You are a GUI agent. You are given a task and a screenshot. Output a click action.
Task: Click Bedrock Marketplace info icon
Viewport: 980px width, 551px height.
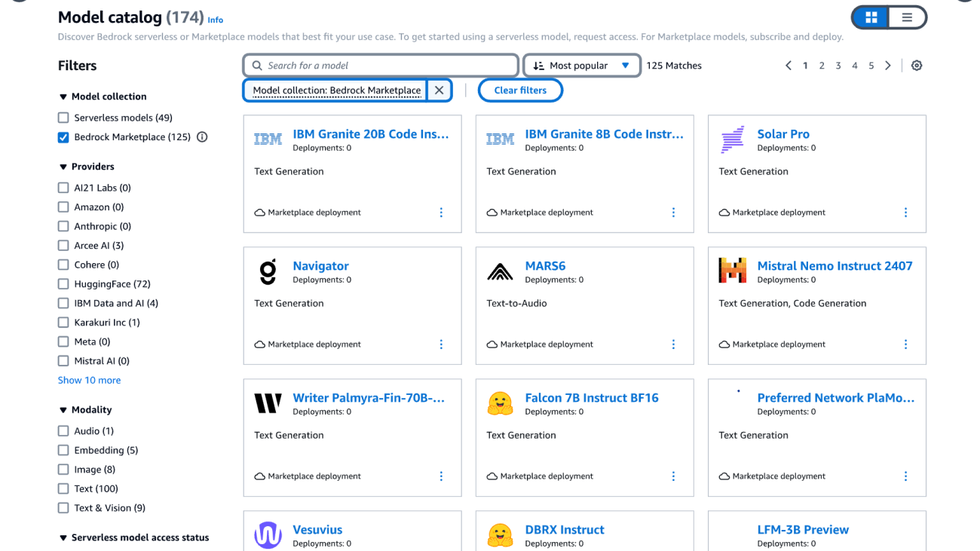point(202,137)
